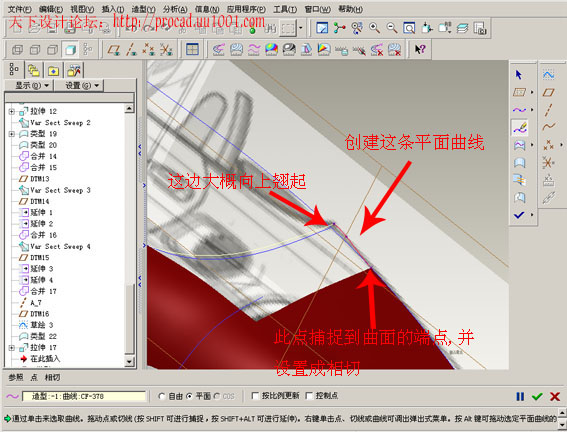
Task: Click the curve name input field
Action: (x=84, y=397)
